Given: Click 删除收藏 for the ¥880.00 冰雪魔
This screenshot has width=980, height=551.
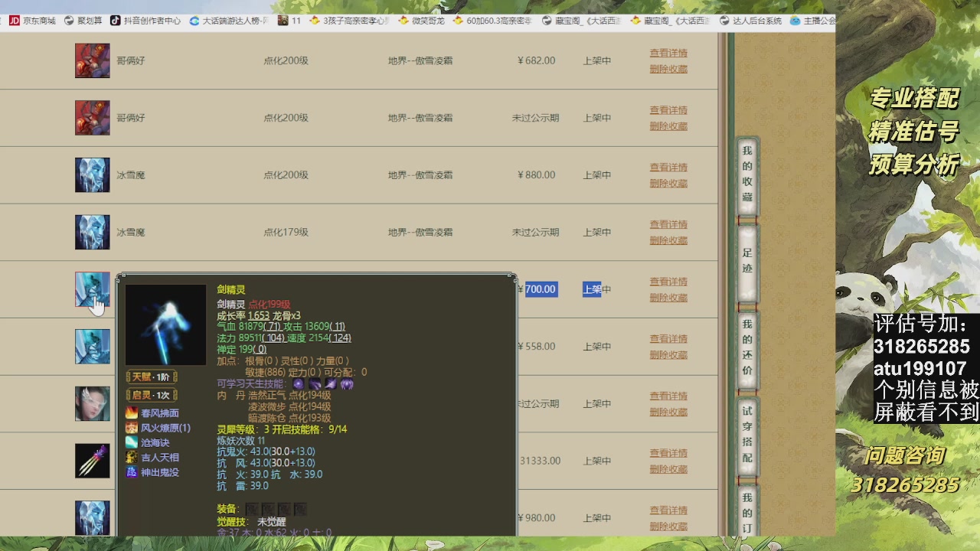Looking at the screenshot, I should pos(668,184).
